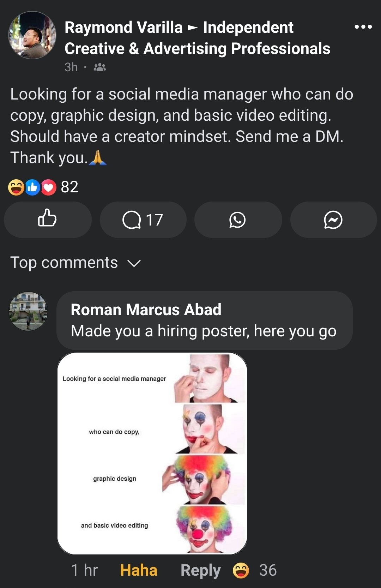Screen dimensions: 381x588
Task: Open comments via speech bubble icon
Action: (x=143, y=220)
